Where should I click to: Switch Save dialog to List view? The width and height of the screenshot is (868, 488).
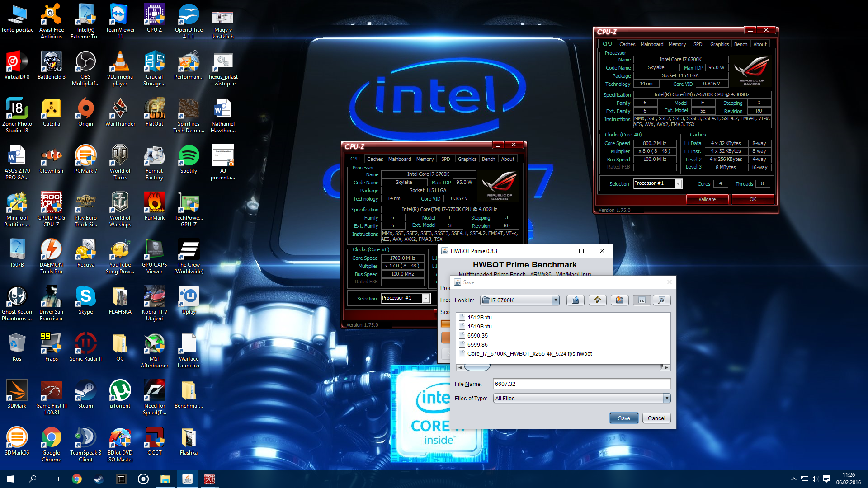(x=642, y=300)
